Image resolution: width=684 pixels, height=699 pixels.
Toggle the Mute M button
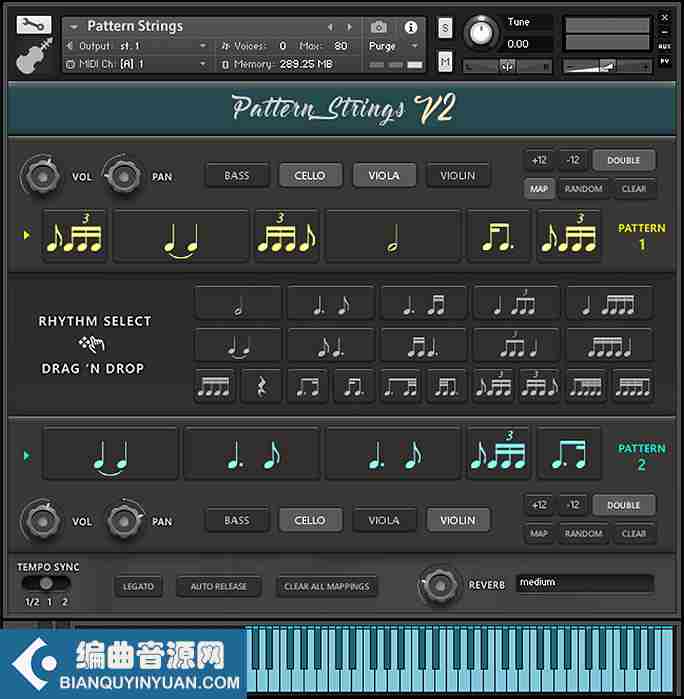445,62
